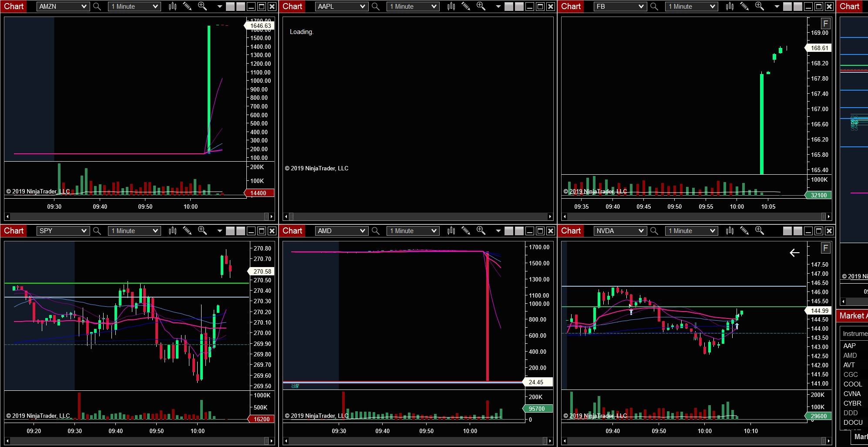
Task: Open bar type selector in AMD chart
Action: [451, 231]
